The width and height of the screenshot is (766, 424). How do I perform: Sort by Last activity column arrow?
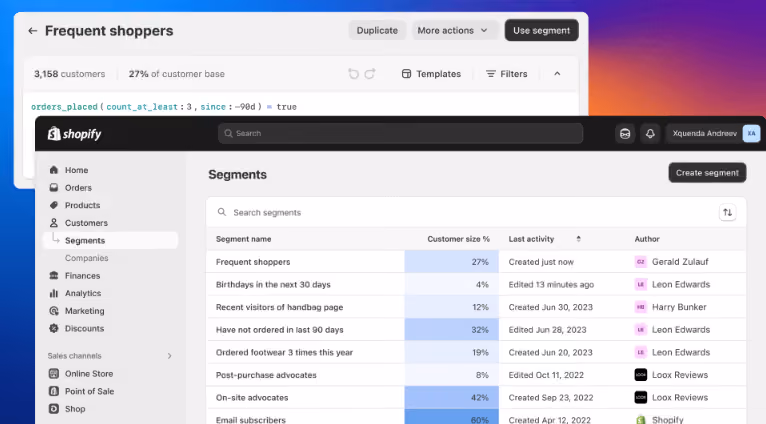[578, 239]
